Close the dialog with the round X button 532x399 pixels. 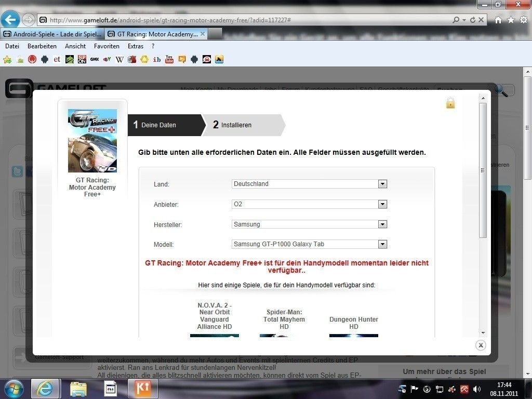pyautogui.click(x=481, y=345)
